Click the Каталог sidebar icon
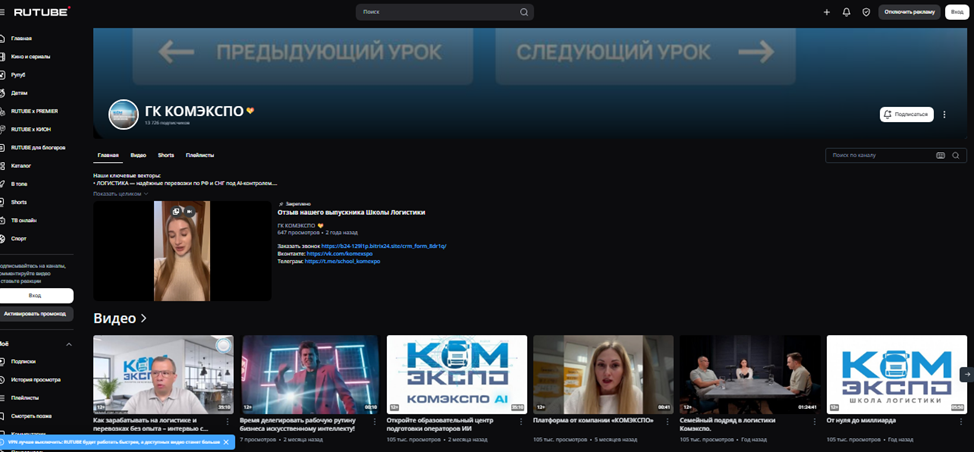 tap(2, 166)
